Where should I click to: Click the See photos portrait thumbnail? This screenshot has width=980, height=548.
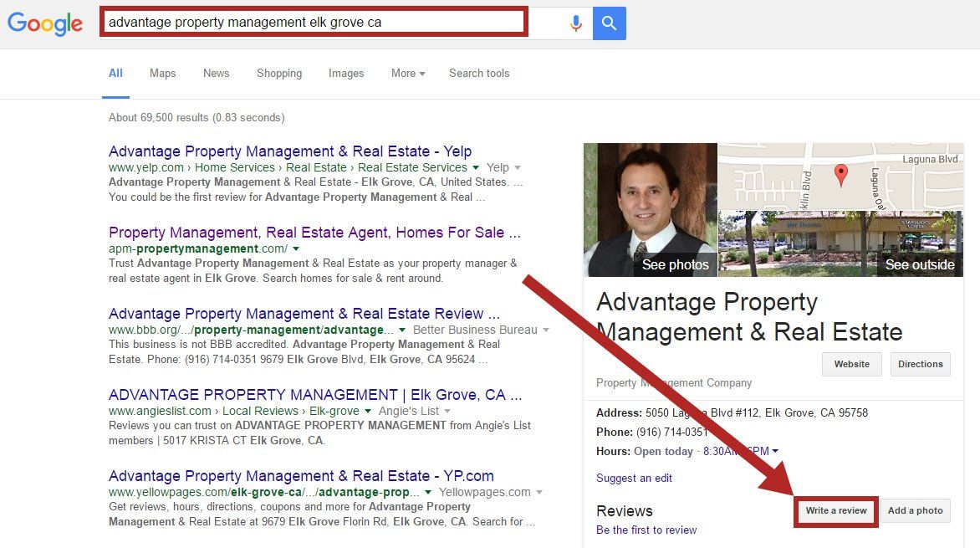pyautogui.click(x=650, y=209)
